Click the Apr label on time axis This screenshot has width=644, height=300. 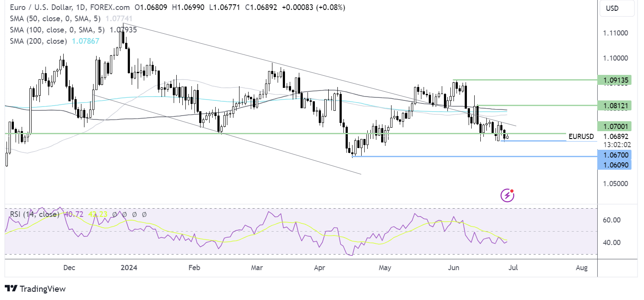[x=319, y=268]
